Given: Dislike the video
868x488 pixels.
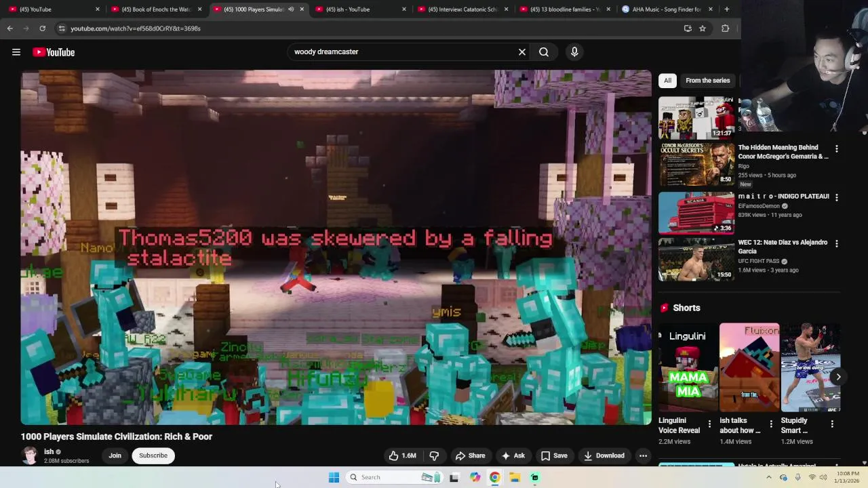Looking at the screenshot, I should pyautogui.click(x=434, y=455).
